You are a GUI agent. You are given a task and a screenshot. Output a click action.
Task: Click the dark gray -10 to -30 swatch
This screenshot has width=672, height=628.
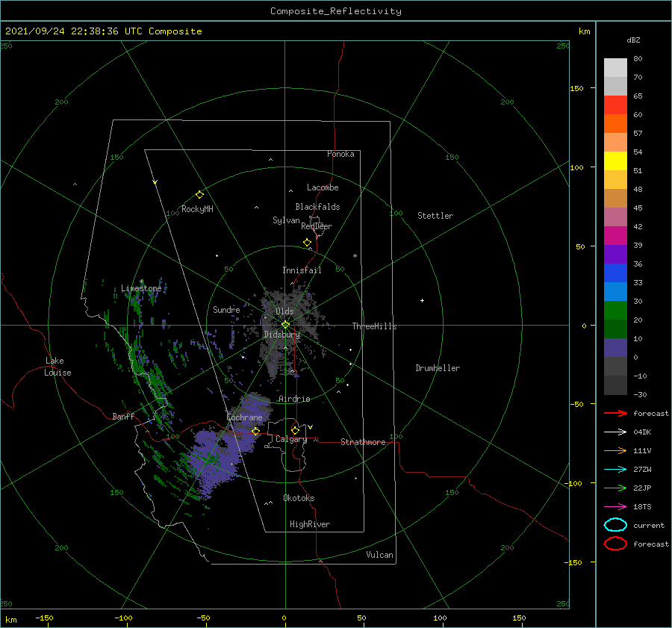(x=615, y=385)
